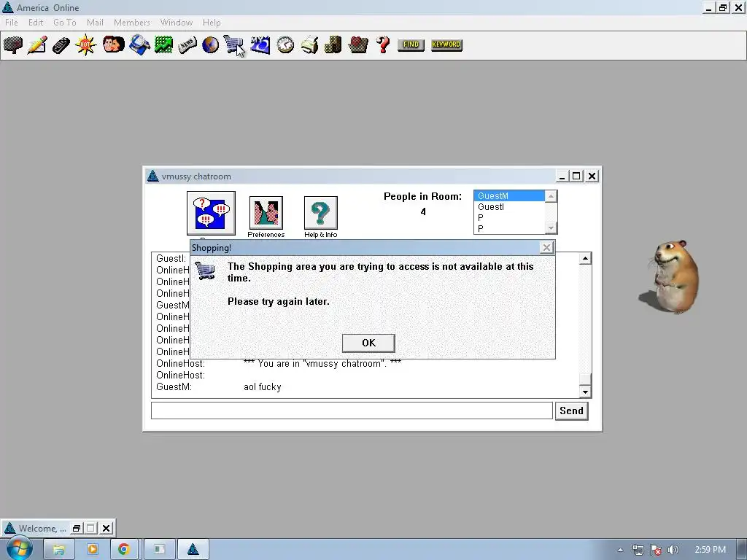
Task: Restore the minimized Welcome window
Action: pyautogui.click(x=76, y=528)
